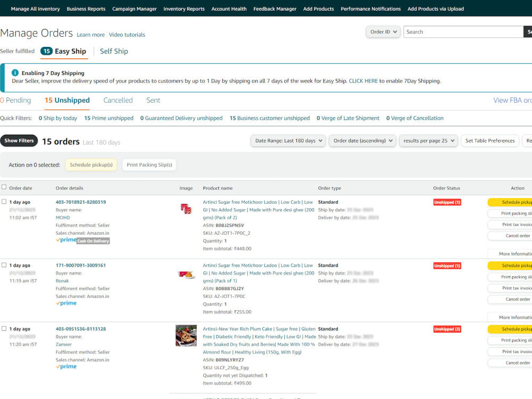
Task: Switch to the Easy Ship tab
Action: coord(64,51)
